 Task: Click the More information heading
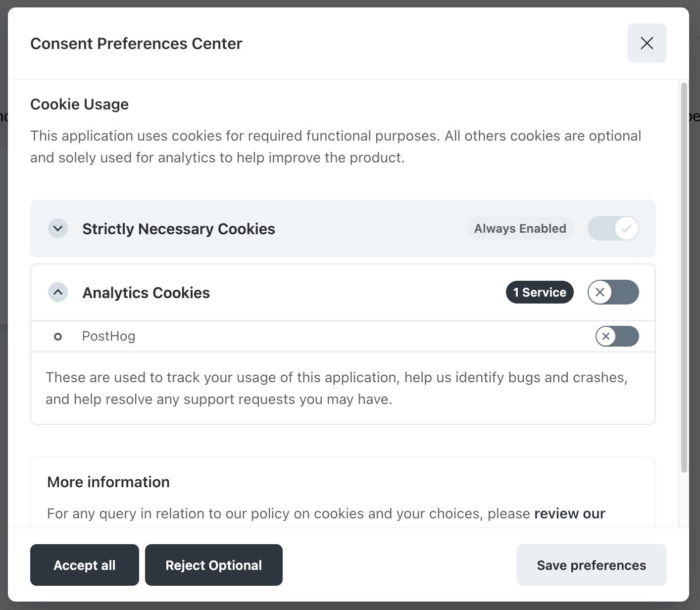click(108, 482)
